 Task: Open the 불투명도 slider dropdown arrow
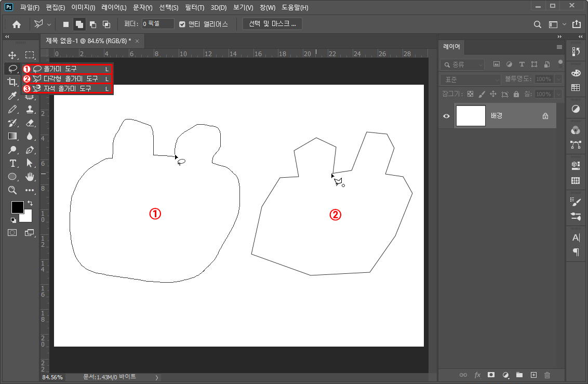click(x=559, y=79)
